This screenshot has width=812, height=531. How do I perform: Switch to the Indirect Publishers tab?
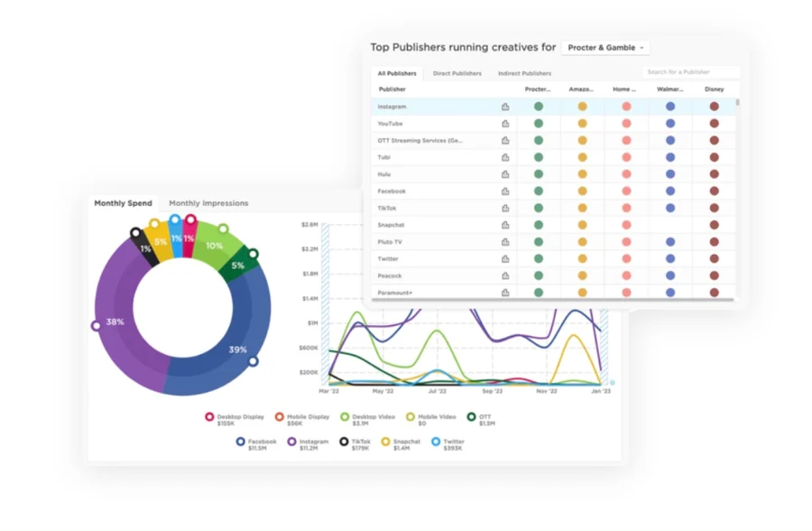click(524, 74)
